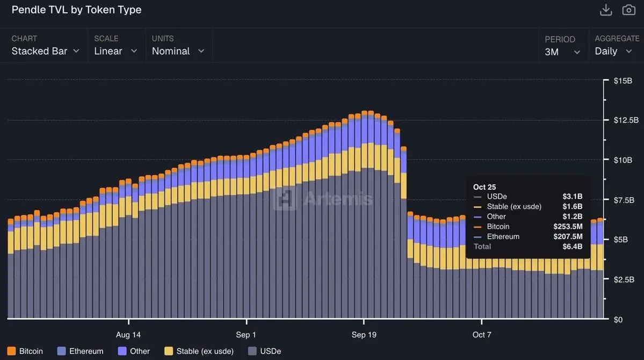Click the yellow Stable legend swatch
Image resolution: width=644 pixels, height=360 pixels.
[169, 351]
